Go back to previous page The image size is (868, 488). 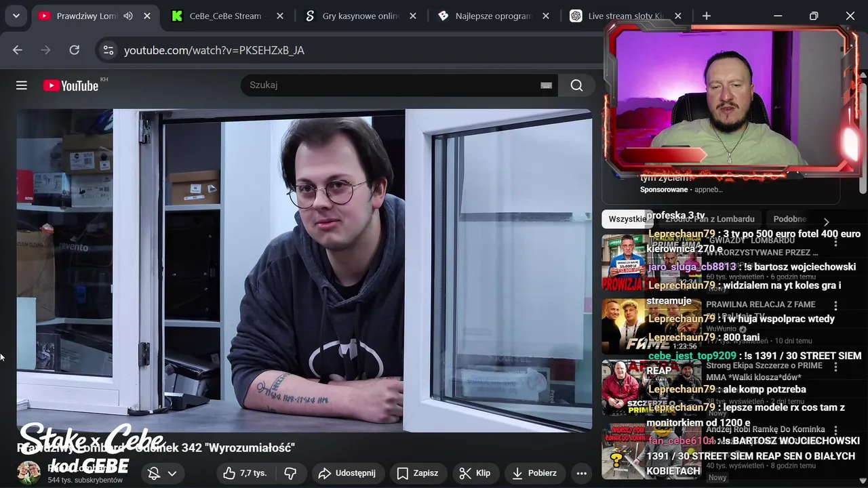[x=18, y=50]
